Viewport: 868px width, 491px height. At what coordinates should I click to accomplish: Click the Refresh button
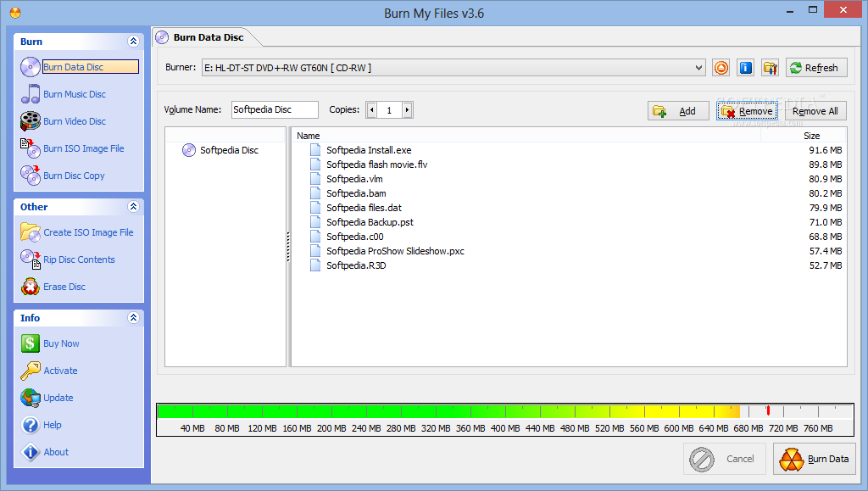(816, 68)
